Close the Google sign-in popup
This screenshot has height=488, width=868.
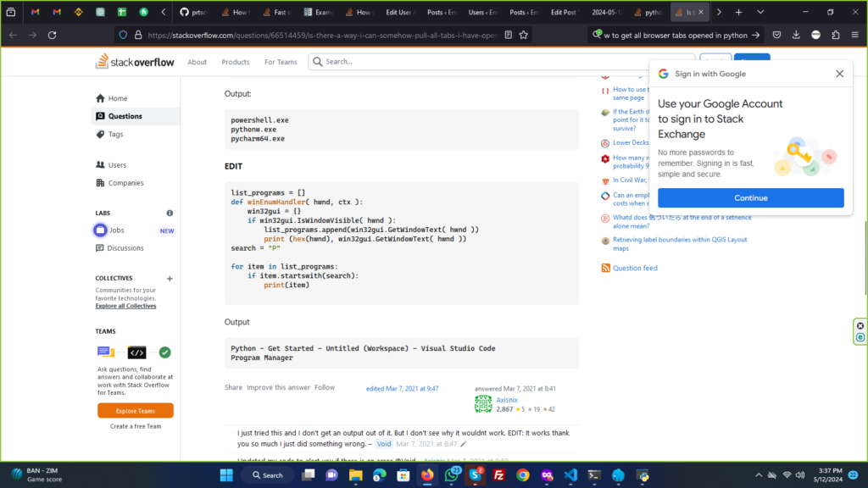point(839,74)
